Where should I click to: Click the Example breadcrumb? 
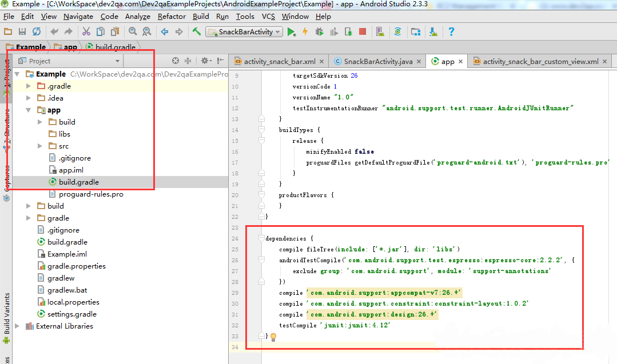(26, 47)
